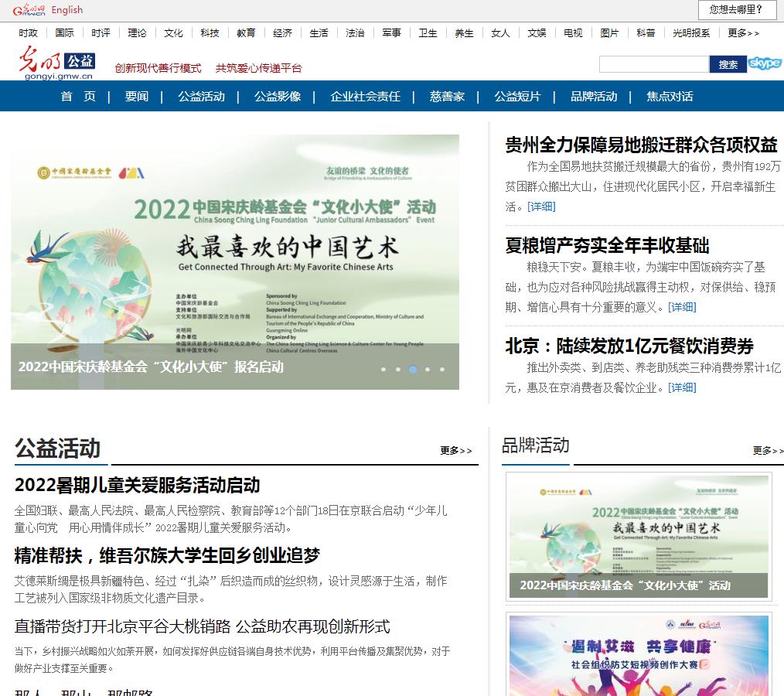Expand 更多>> in the 公益活动 section

pyautogui.click(x=455, y=451)
